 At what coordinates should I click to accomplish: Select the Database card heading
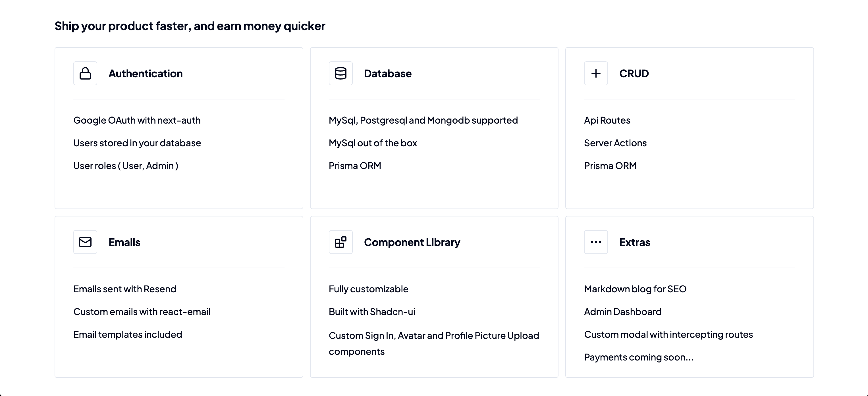click(387, 73)
